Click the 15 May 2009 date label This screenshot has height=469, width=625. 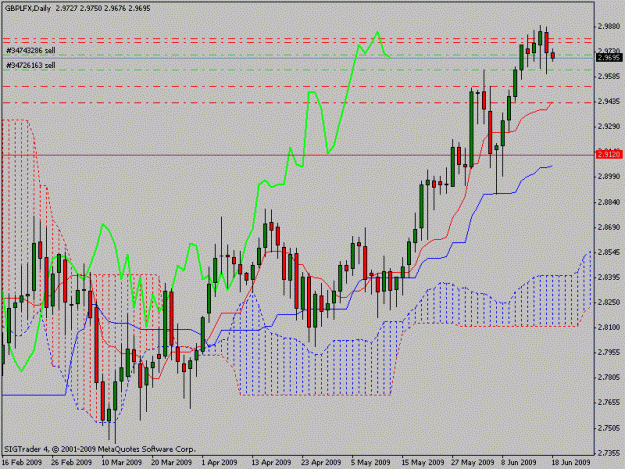click(x=423, y=462)
